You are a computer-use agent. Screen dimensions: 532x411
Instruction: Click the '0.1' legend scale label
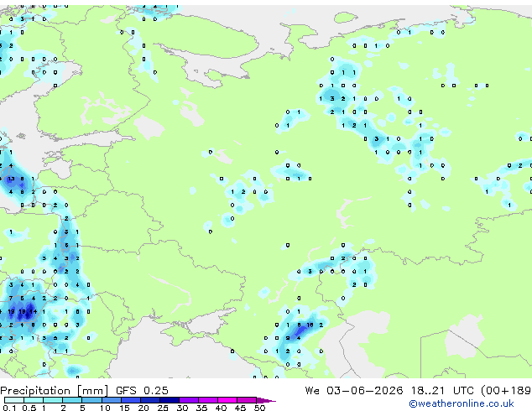click(x=9, y=408)
